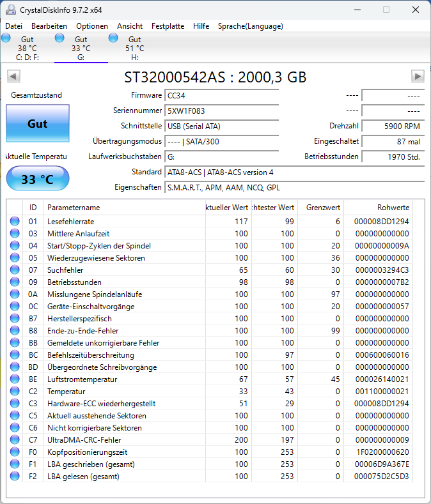
Task: Select the G: disk tab
Action: [81, 48]
